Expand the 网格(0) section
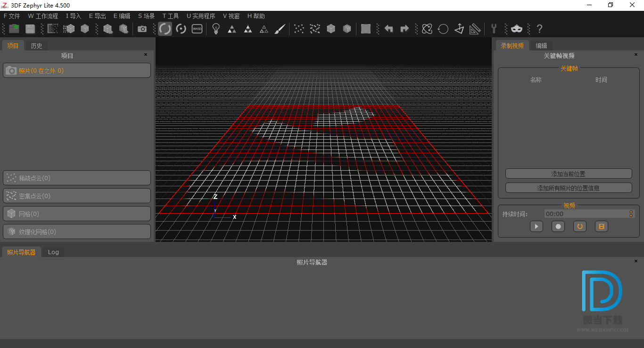Viewport: 644px width, 348px height. tap(77, 214)
